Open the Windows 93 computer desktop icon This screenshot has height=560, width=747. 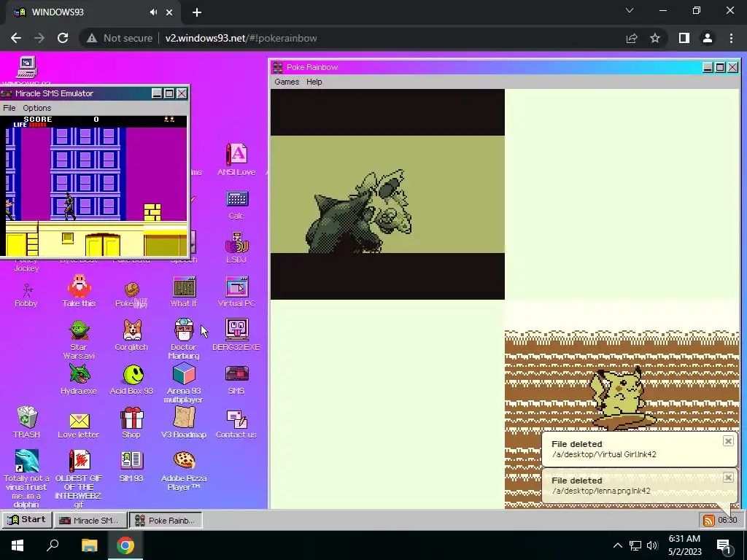click(x=27, y=67)
